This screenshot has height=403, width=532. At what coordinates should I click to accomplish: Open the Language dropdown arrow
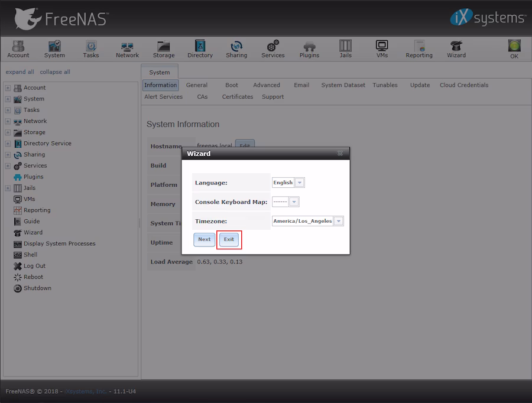tap(300, 183)
